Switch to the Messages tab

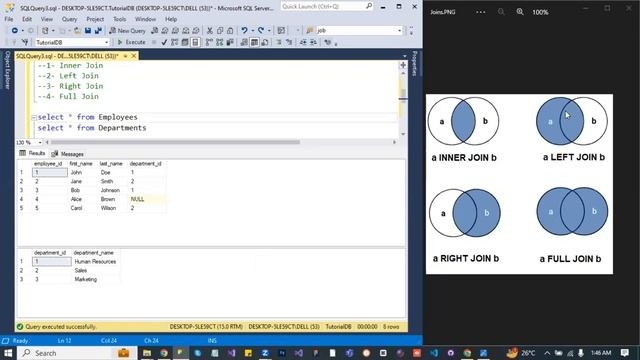[x=68, y=154]
